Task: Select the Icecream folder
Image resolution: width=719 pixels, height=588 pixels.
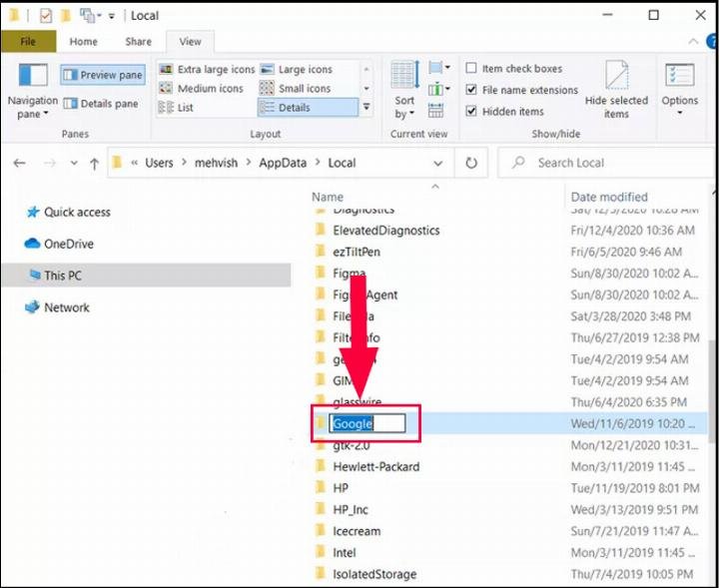Action: point(357,531)
